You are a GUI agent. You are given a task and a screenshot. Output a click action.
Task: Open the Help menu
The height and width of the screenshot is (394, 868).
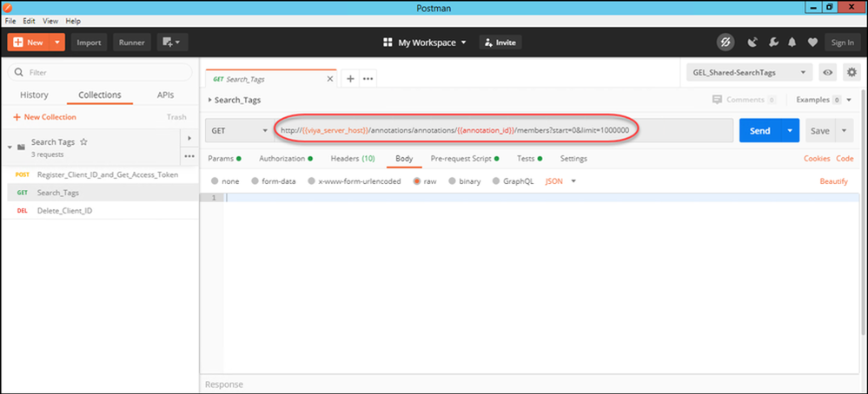coord(73,21)
